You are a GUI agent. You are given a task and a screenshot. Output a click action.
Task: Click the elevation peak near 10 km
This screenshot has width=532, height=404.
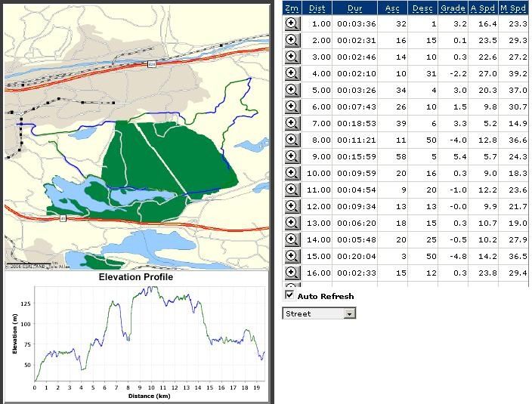[153, 288]
